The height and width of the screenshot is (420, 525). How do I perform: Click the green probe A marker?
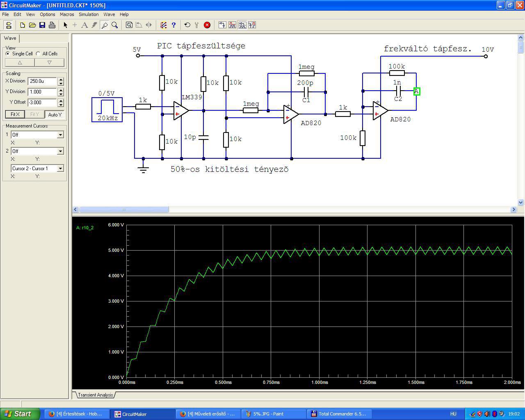[x=416, y=91]
